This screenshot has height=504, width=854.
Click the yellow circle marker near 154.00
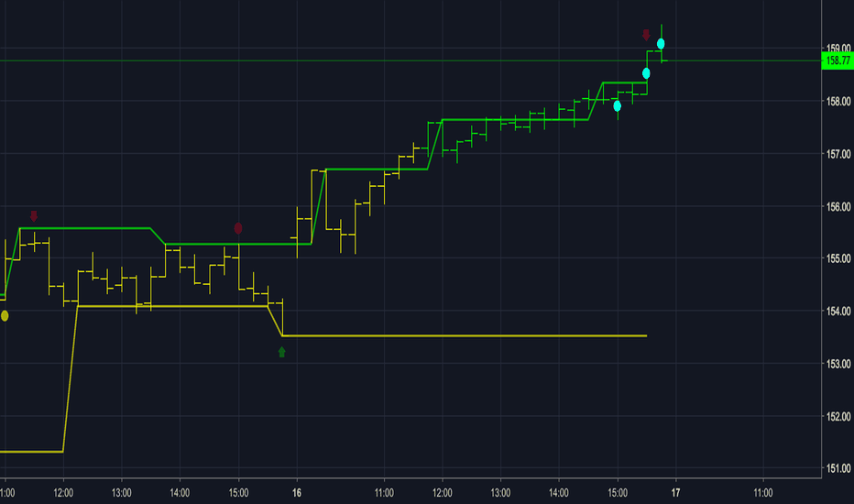5,315
